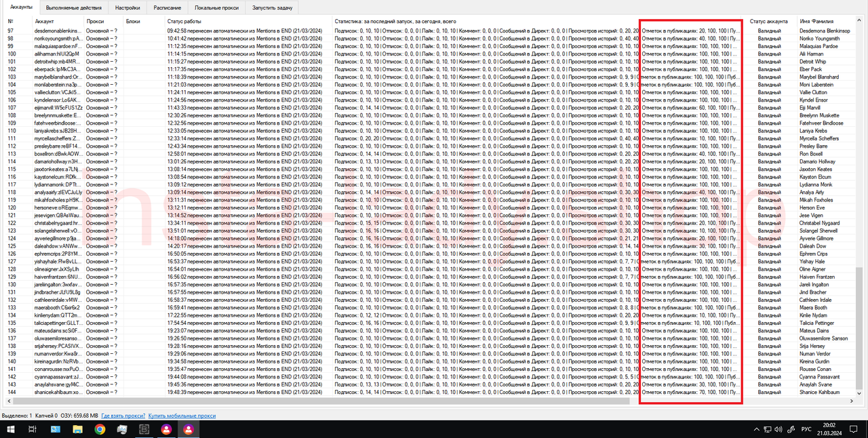Click the active user-avatar app on taskbar
Image resolution: width=868 pixels, height=438 pixels.
point(189,429)
